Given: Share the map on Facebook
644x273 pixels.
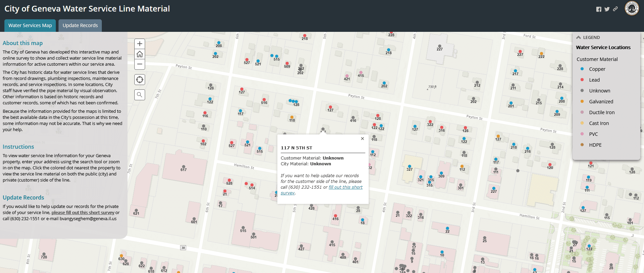Looking at the screenshot, I should click(599, 9).
